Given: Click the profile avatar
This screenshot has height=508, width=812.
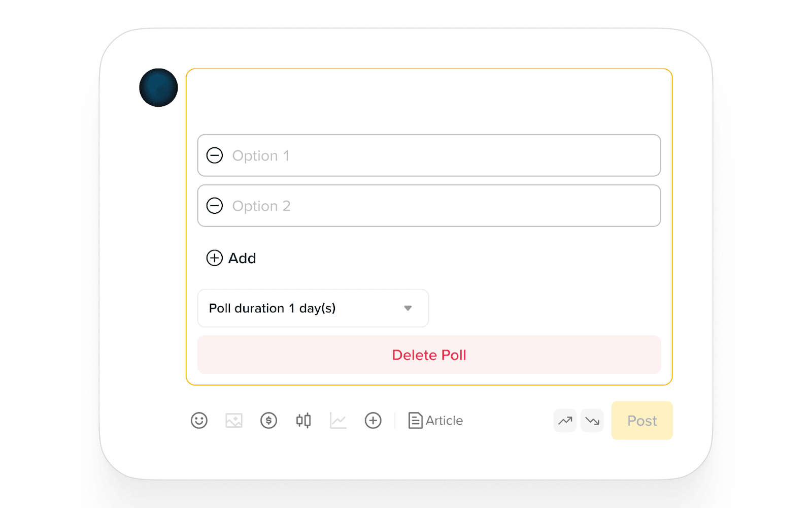Looking at the screenshot, I should pos(158,87).
